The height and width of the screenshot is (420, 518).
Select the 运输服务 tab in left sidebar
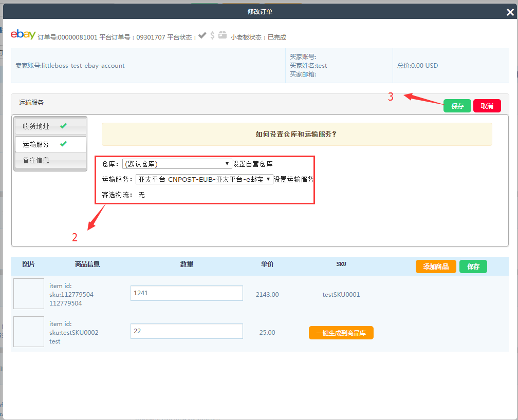pyautogui.click(x=36, y=144)
